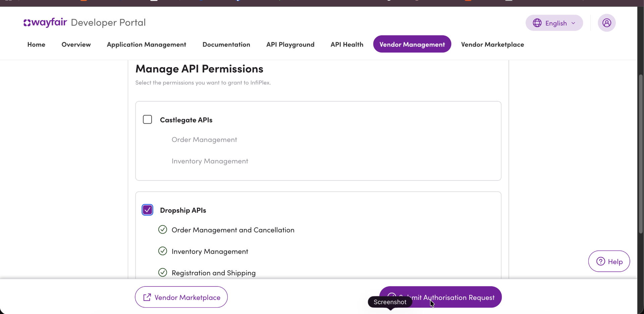Click the Vendor Marketplace button at bottom
This screenshot has height=314, width=644.
tap(181, 297)
